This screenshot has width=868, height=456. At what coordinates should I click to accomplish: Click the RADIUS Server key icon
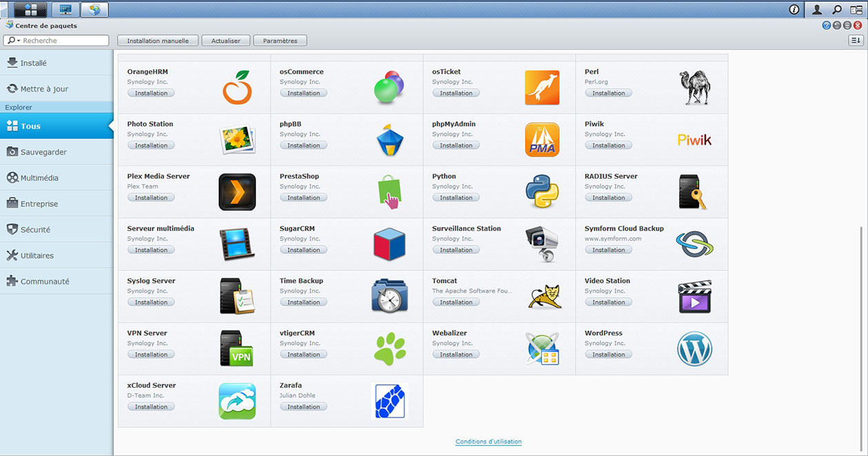(x=693, y=192)
